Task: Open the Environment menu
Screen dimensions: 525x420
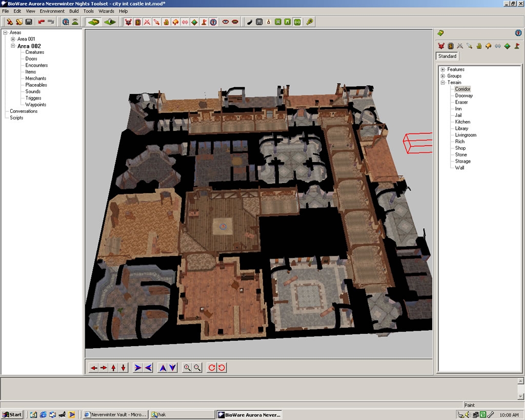Action: 52,11
